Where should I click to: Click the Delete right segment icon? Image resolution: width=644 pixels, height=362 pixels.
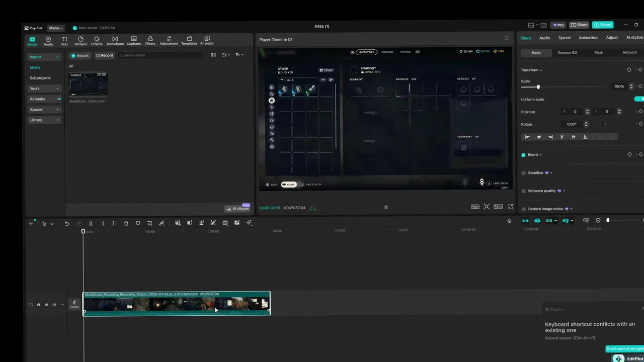(114, 223)
